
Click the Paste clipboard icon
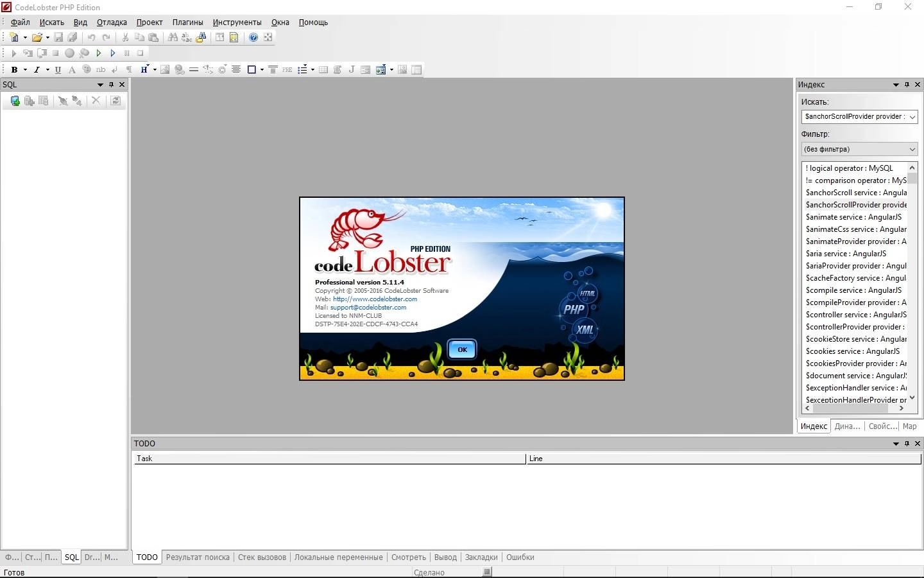tap(153, 37)
